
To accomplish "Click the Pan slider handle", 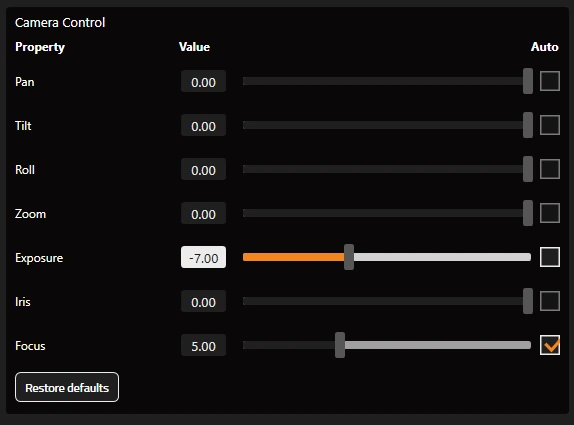I will coord(528,81).
